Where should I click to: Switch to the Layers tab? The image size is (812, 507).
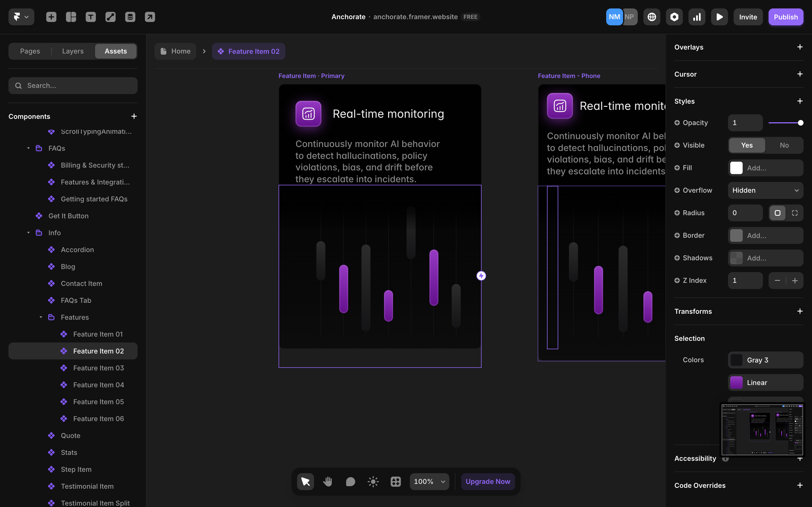[73, 51]
